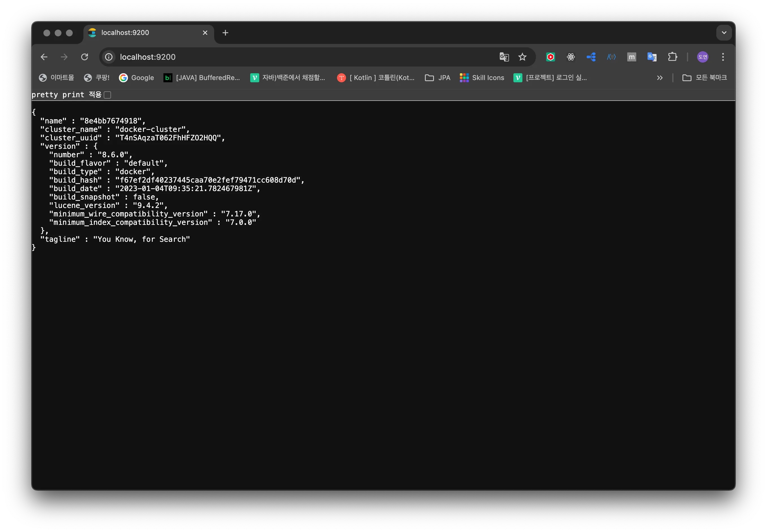This screenshot has height=532, width=767.
Task: Open the purple profile avatar
Action: [703, 57]
